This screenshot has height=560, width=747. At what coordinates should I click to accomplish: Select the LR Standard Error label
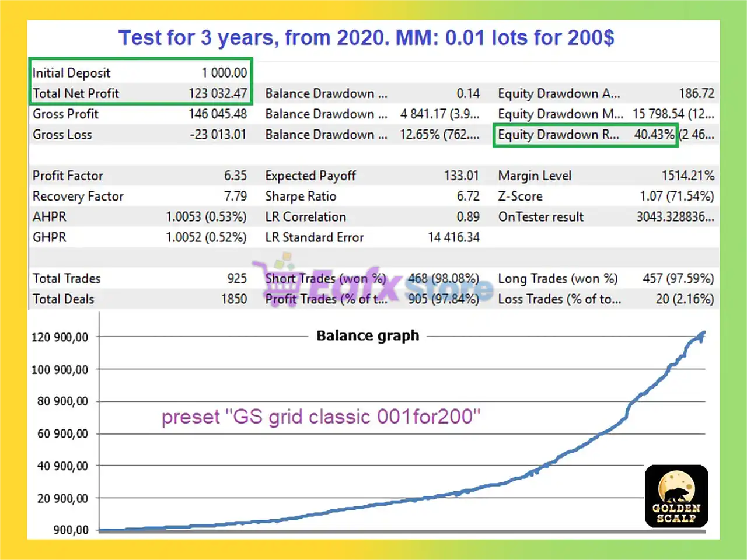[315, 237]
